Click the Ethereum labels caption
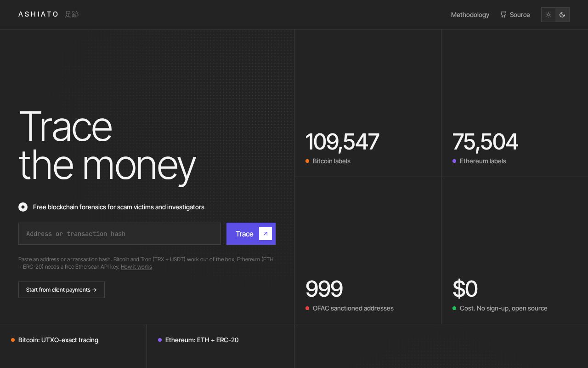588x368 pixels. 483,161
